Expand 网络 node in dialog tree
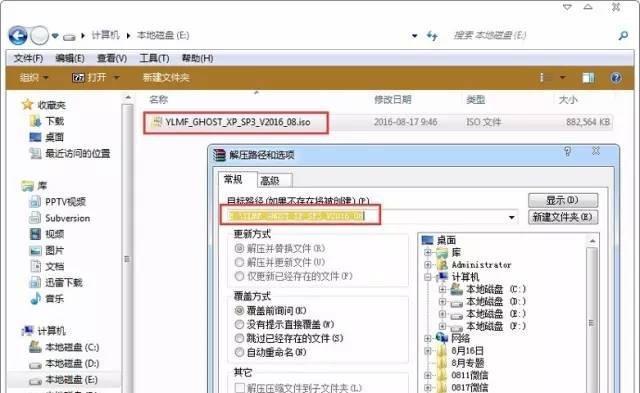Screen dimensions: 640x393 point(428,338)
